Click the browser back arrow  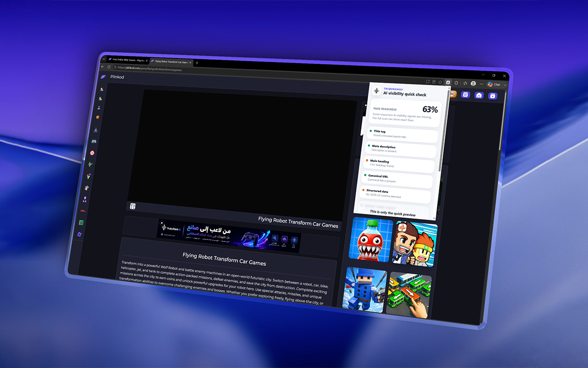coord(102,67)
